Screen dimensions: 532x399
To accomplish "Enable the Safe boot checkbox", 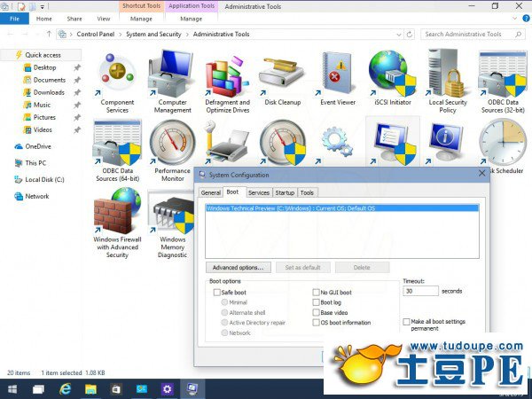I will [x=217, y=292].
